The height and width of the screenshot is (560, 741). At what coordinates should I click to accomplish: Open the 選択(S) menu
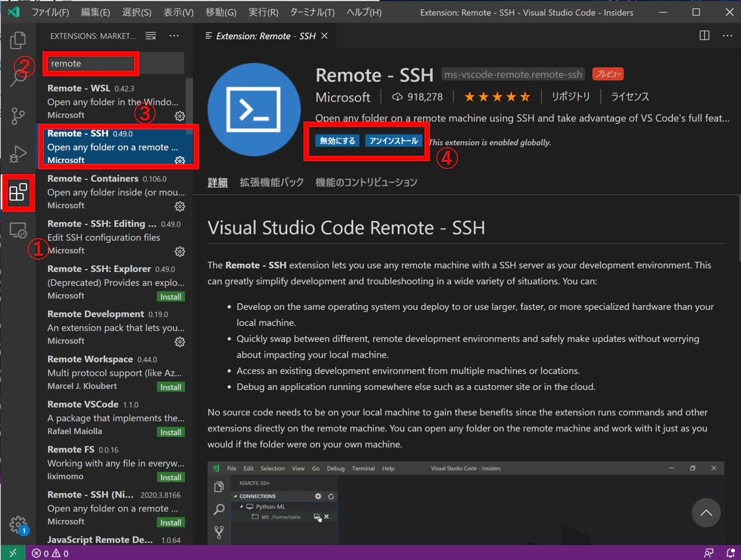coord(136,12)
